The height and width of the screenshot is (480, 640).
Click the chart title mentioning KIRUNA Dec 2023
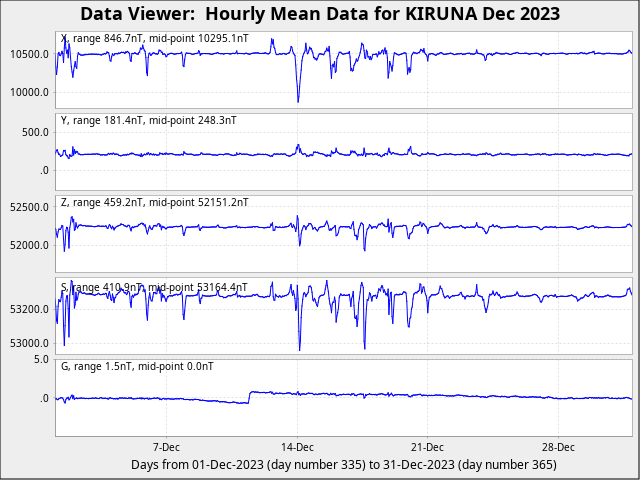point(320,14)
